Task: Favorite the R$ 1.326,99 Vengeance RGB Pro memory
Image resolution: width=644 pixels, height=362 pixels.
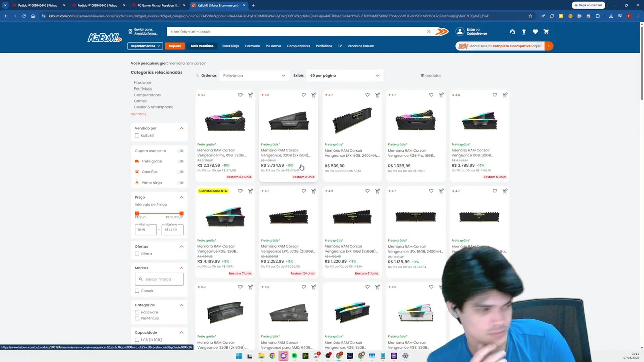Action: click(x=431, y=95)
